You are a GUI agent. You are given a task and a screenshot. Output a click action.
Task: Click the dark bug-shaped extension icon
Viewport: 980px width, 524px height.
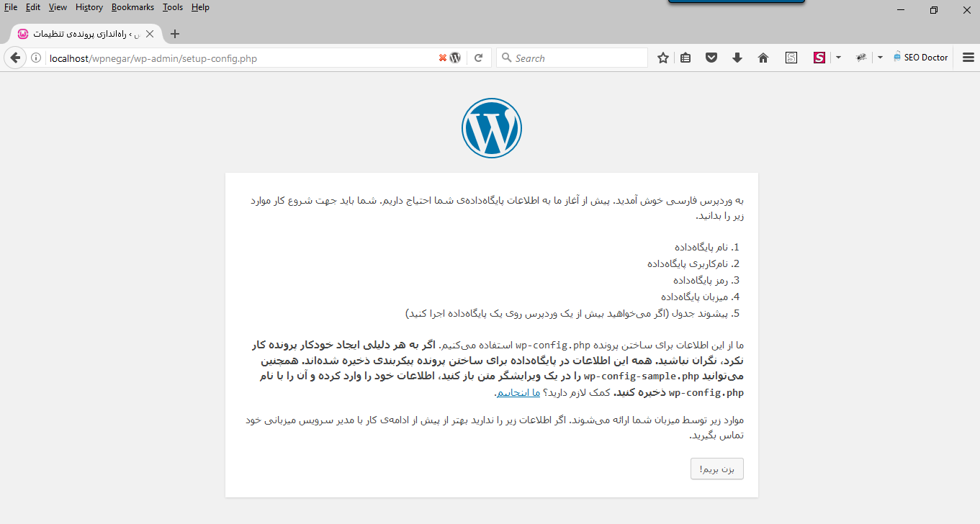tap(861, 58)
